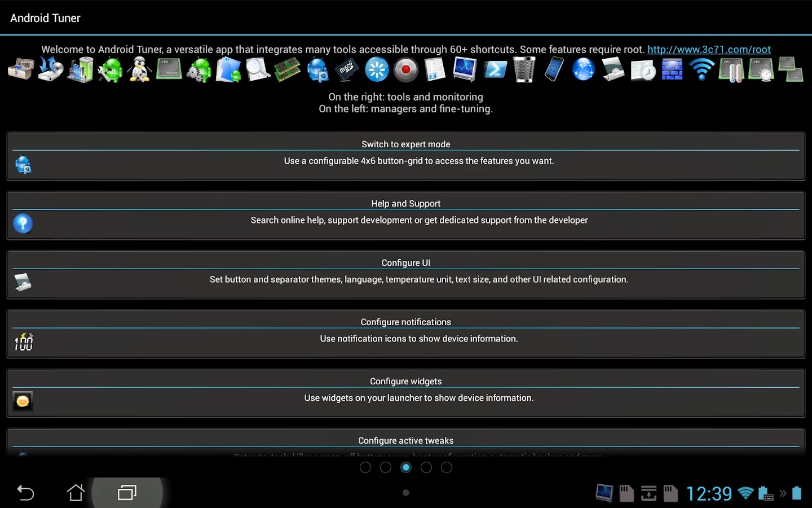Tap the green RAM memory sticks icon
The image size is (812, 508).
tap(288, 70)
